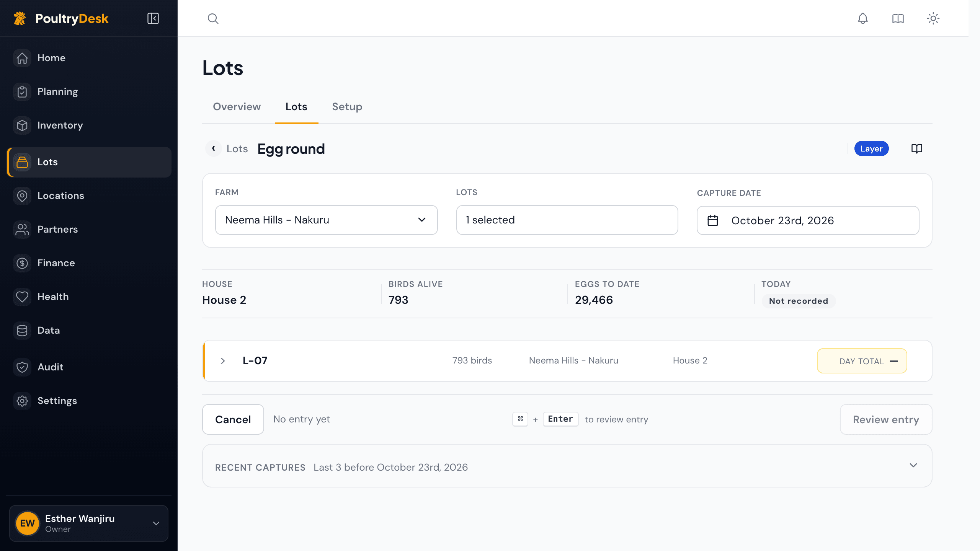
Task: Collapse the sidebar panel icon
Action: pos(153,18)
